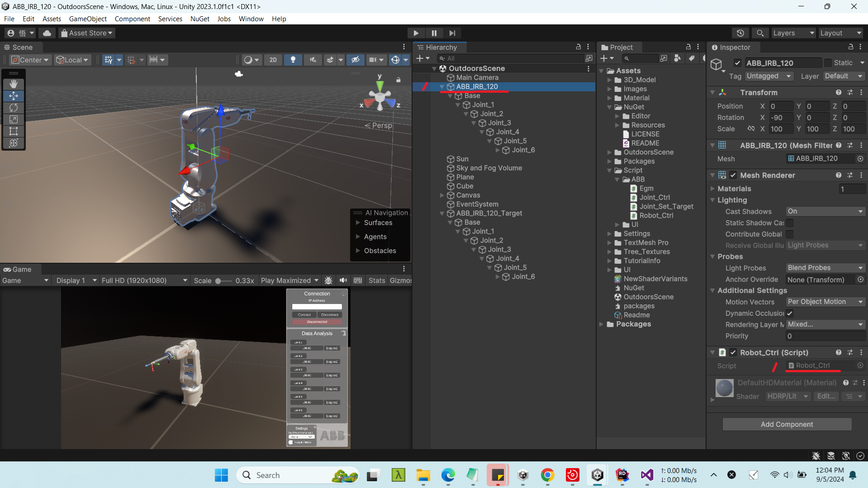Collapse ABB_IRB_120 hierarchy item
This screenshot has height=488, width=868.
(442, 87)
